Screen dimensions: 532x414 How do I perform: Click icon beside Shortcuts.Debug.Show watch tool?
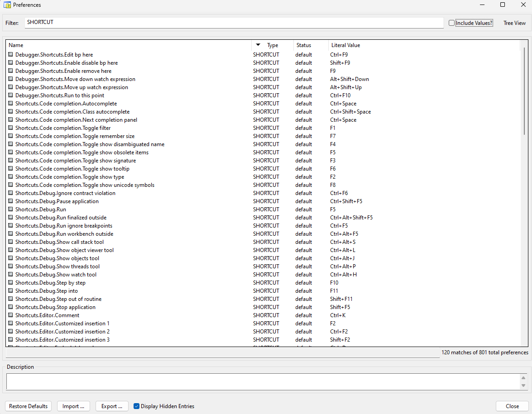coord(11,275)
